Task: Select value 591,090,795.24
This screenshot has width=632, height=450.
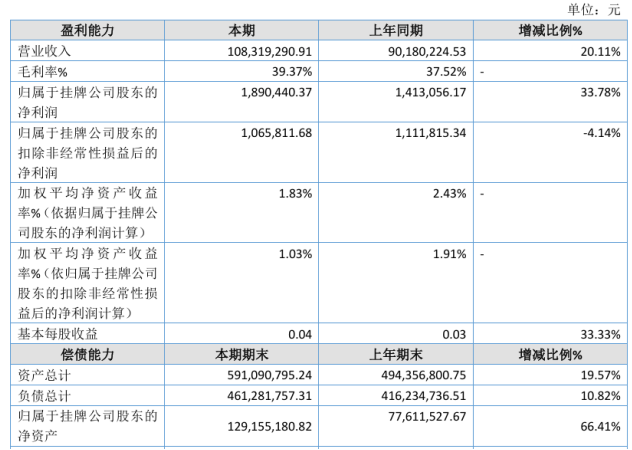Action: [x=270, y=375]
